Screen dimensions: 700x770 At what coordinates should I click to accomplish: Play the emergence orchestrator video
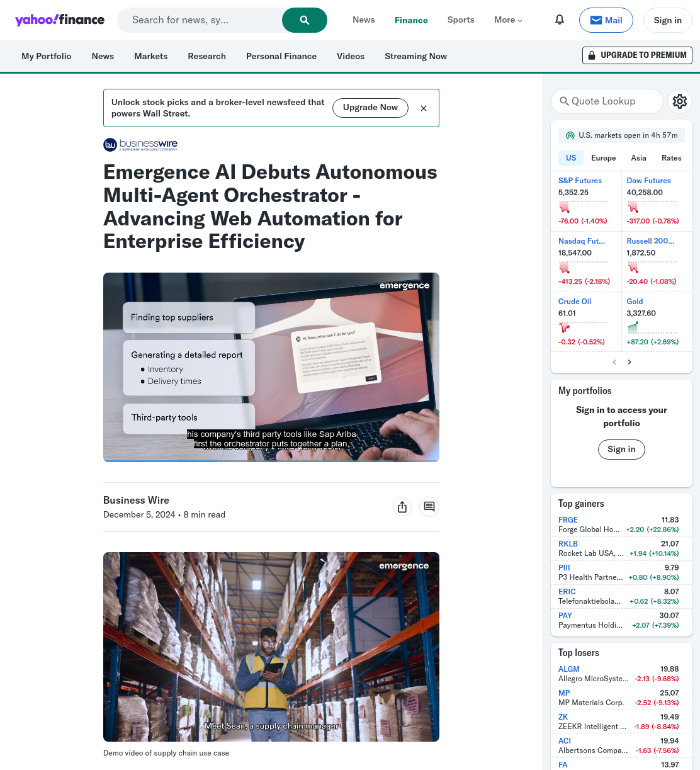coord(271,367)
